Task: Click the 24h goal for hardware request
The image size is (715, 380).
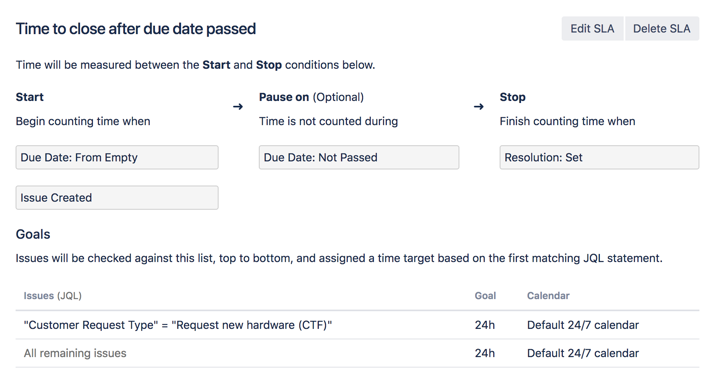Action: [x=485, y=325]
